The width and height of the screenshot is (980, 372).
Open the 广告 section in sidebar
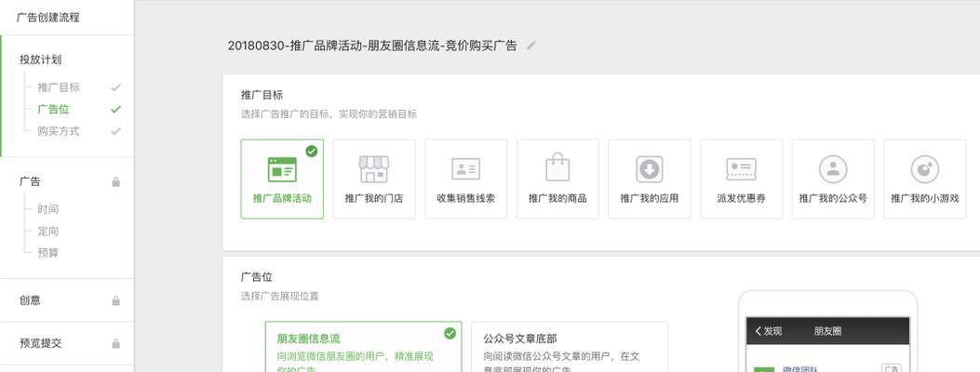(30, 181)
